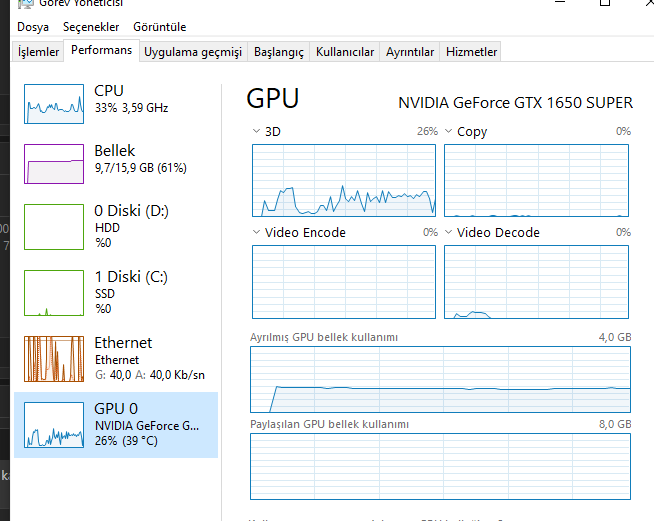Viewport: 654px width, 521px height.
Task: Switch to the Hizmetler tab
Action: [x=471, y=52]
